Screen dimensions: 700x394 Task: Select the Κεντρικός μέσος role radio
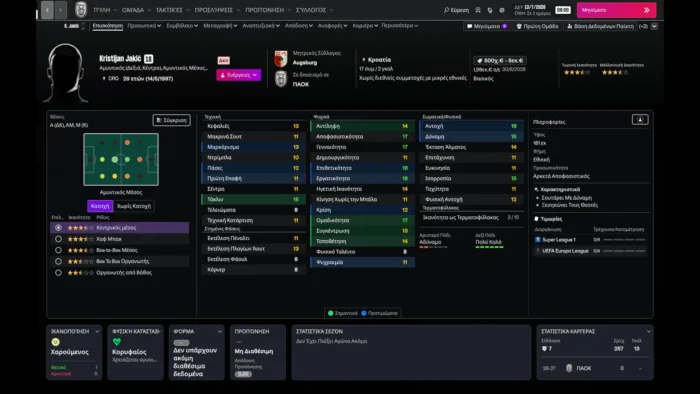(x=58, y=228)
